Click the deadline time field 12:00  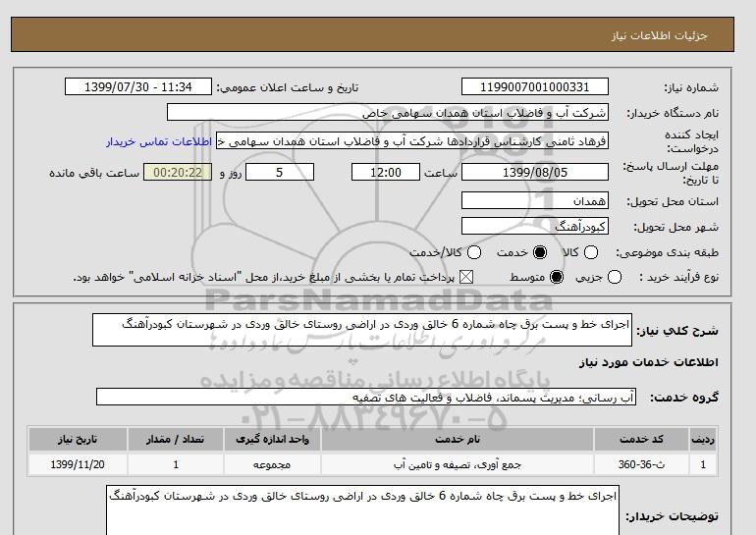(386, 173)
